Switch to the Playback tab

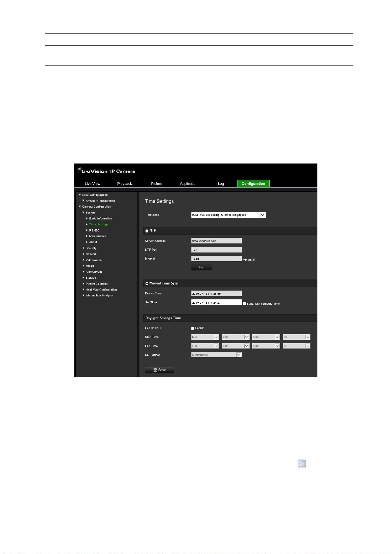coord(124,184)
